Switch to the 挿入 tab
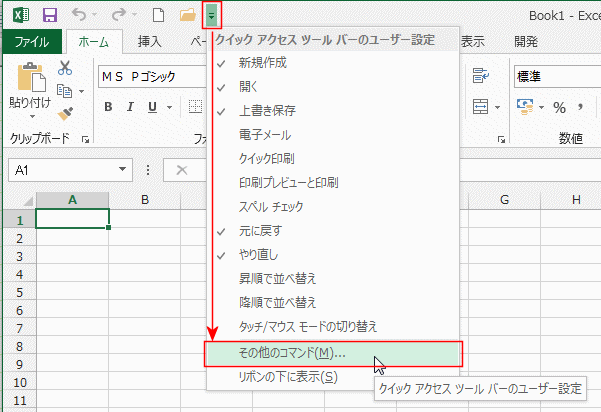 click(149, 41)
